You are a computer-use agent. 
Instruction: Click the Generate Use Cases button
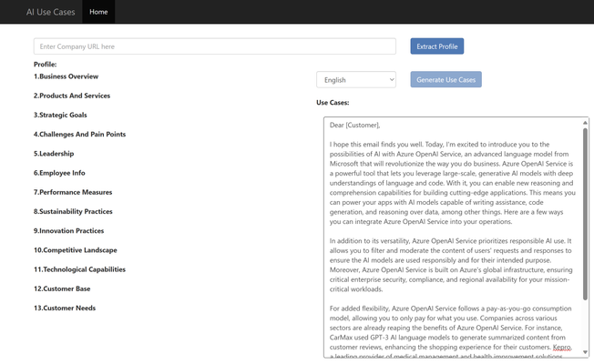click(445, 79)
